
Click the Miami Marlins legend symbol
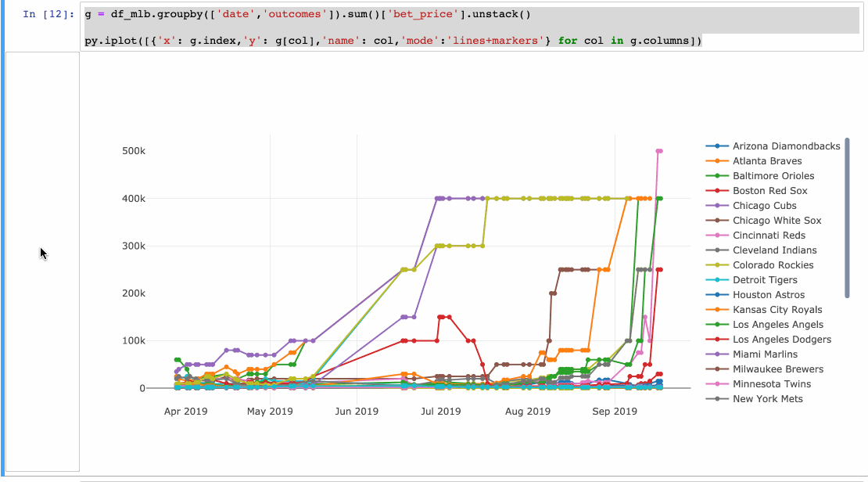point(719,354)
